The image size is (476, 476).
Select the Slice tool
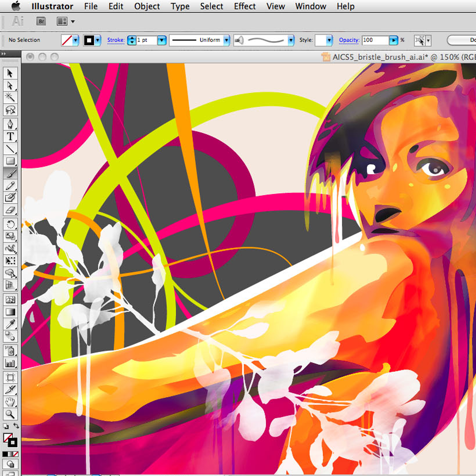pos(10,390)
